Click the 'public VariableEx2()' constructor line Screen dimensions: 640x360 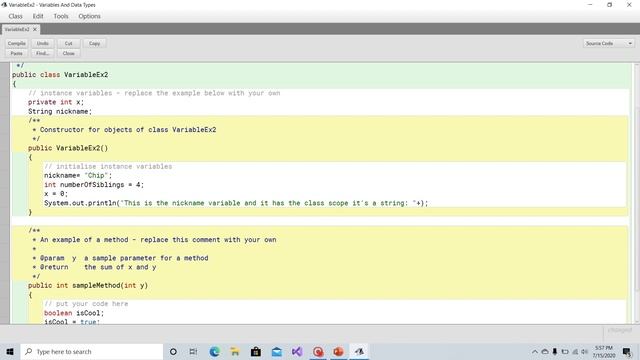pyautogui.click(x=68, y=148)
